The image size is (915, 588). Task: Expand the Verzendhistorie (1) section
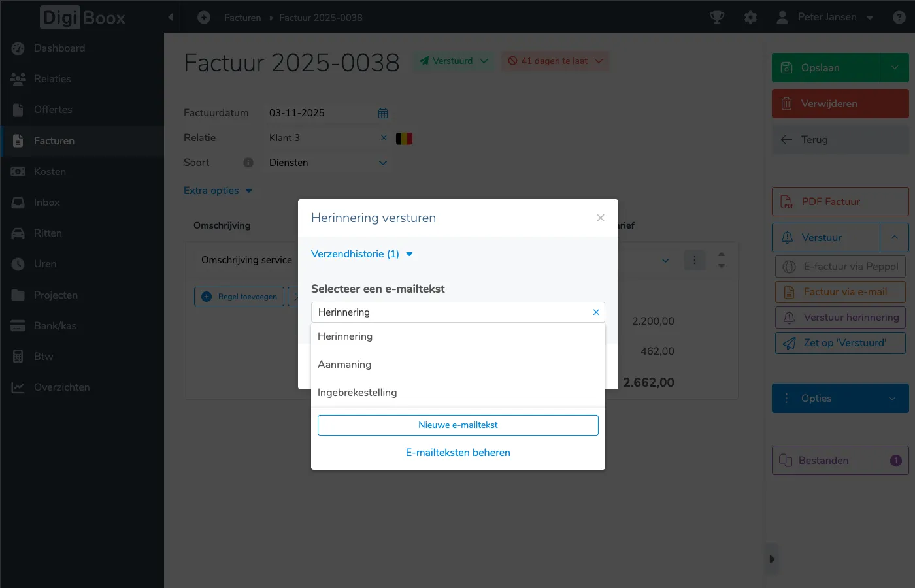[361, 254]
